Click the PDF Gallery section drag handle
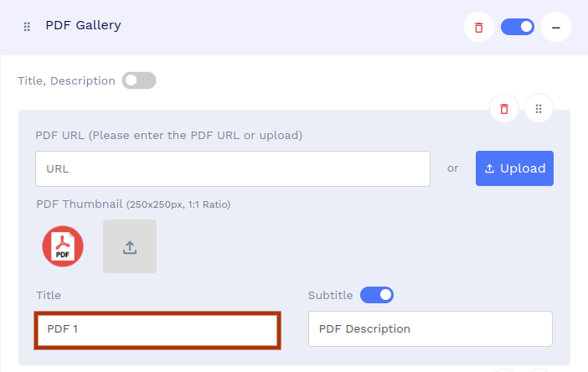The image size is (588, 372). [x=27, y=27]
